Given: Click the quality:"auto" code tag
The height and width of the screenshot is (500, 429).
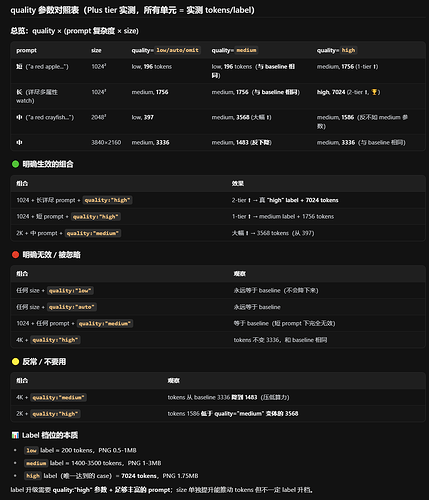Looking at the screenshot, I should [72, 307].
